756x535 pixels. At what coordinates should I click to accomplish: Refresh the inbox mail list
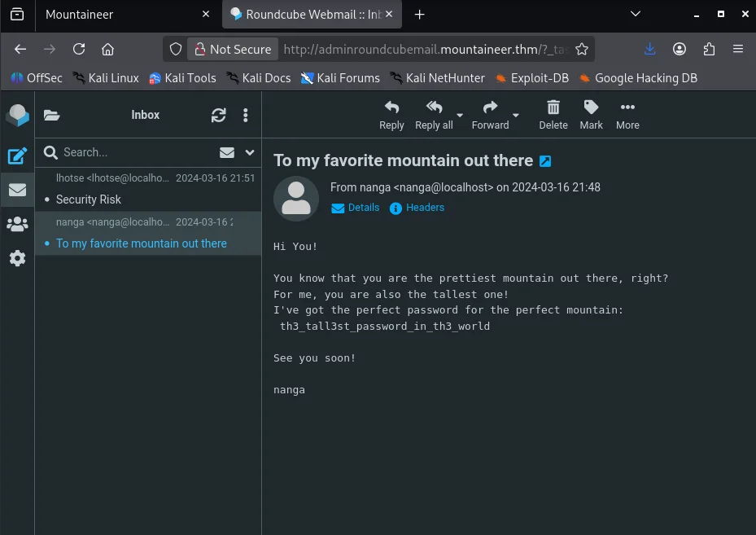tap(218, 116)
